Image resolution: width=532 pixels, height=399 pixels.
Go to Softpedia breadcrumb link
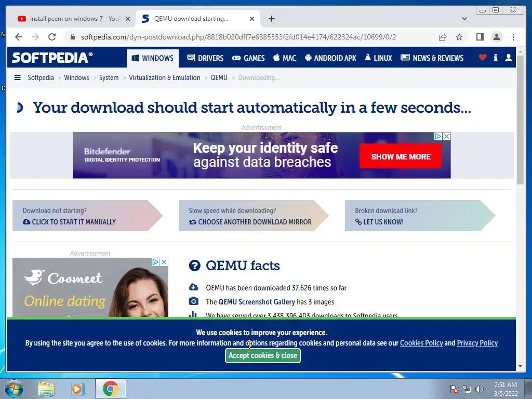[x=41, y=78]
